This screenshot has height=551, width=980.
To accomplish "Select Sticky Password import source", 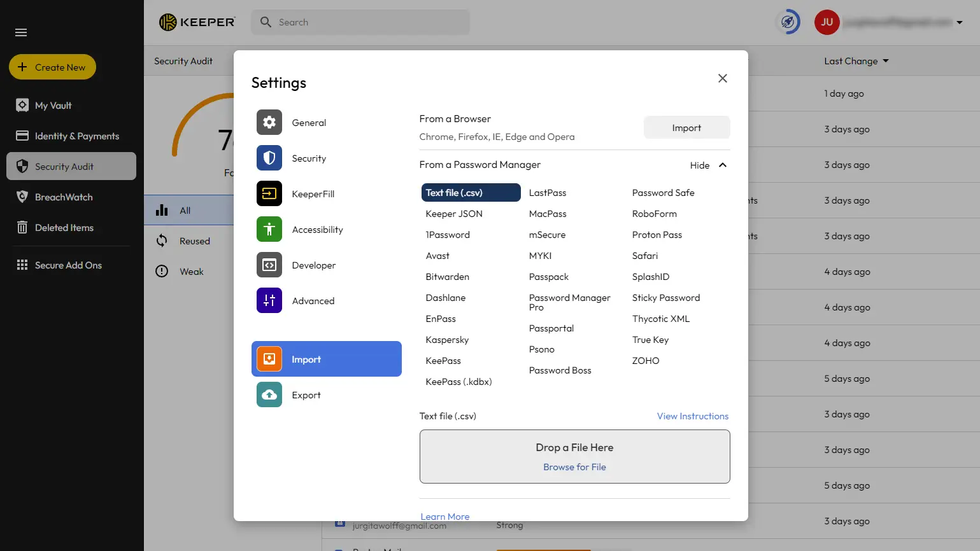I will pos(666,298).
